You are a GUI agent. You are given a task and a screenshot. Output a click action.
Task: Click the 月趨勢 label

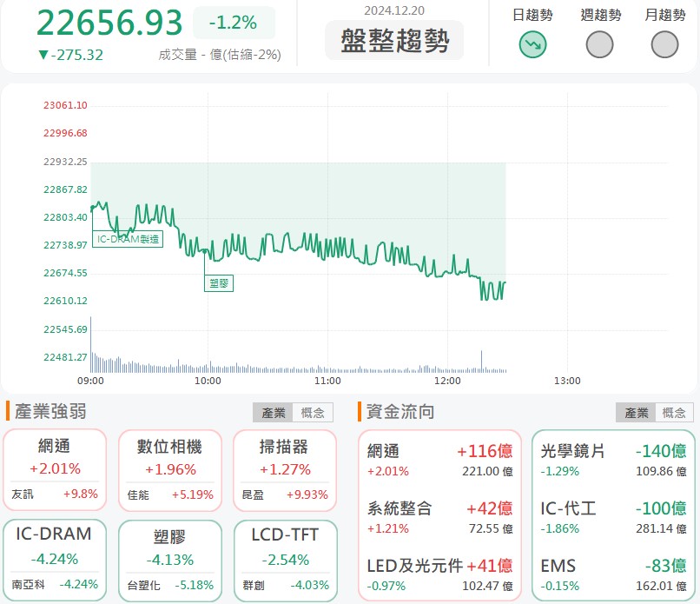click(x=665, y=15)
